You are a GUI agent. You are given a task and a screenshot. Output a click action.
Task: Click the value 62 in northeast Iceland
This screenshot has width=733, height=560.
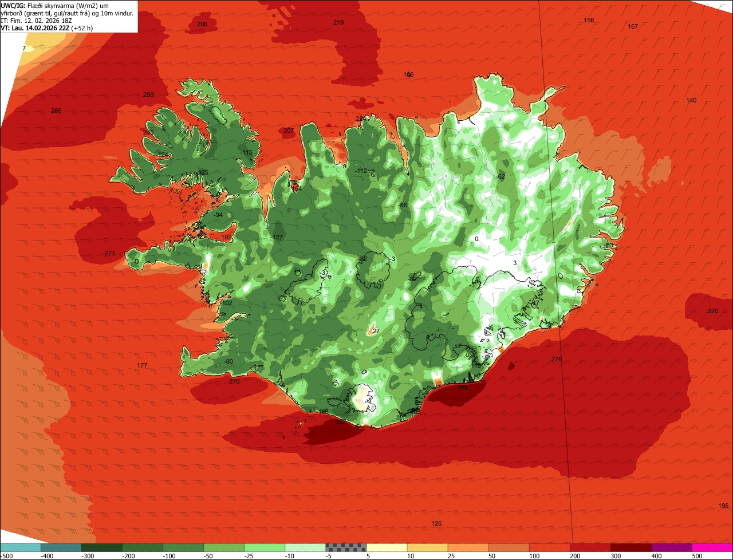point(501,176)
